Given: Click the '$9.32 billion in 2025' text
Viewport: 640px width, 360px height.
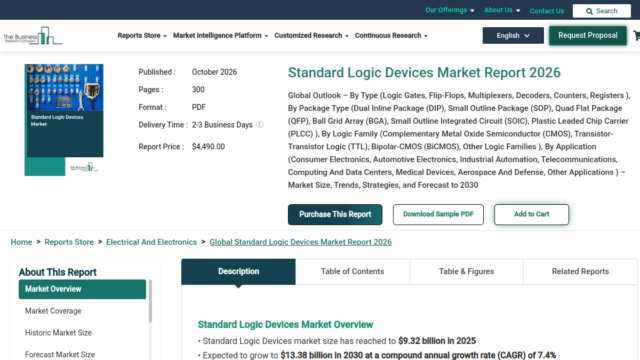Looking at the screenshot, I should click(437, 341).
